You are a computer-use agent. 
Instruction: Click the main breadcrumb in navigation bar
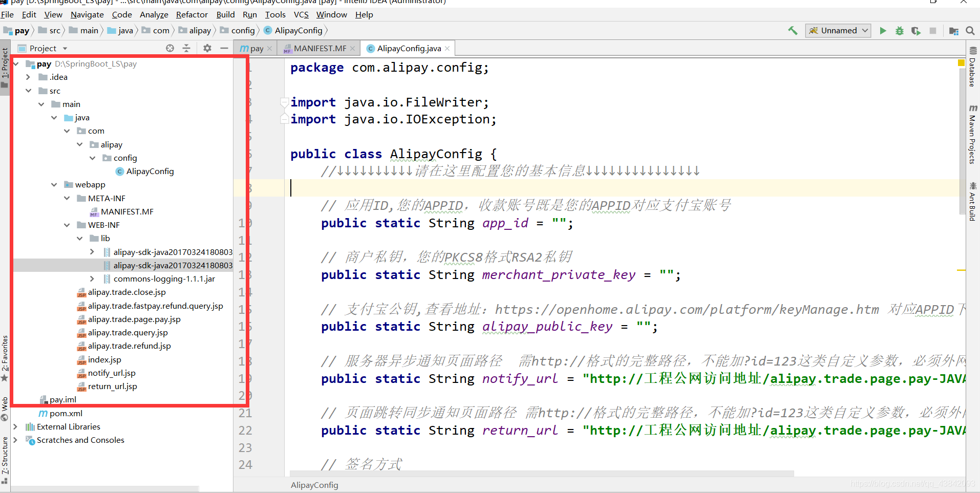[83, 31]
